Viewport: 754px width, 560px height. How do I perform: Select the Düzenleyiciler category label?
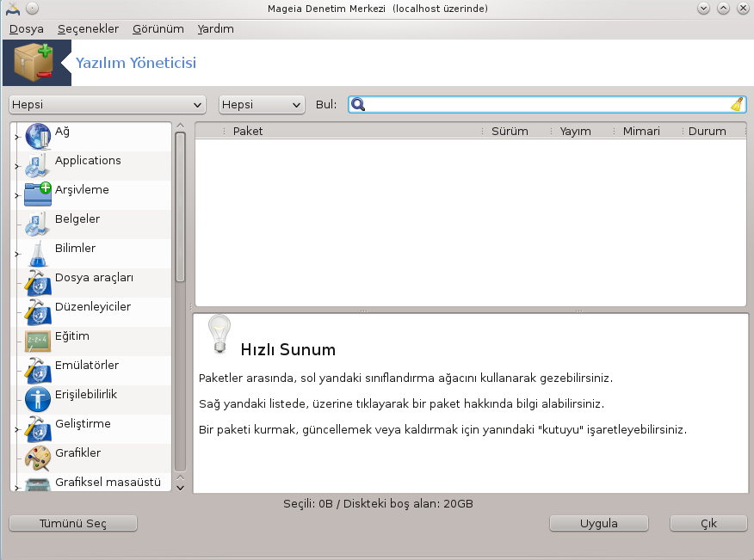(93, 307)
